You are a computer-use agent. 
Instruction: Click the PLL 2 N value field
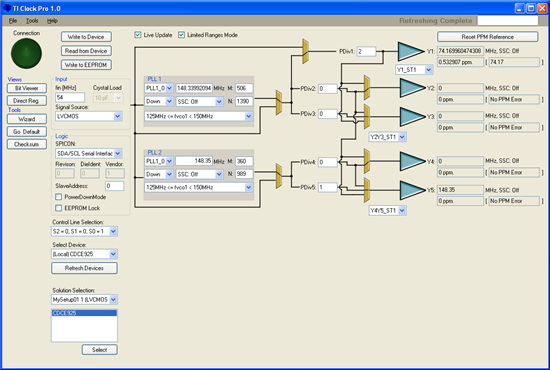244,174
